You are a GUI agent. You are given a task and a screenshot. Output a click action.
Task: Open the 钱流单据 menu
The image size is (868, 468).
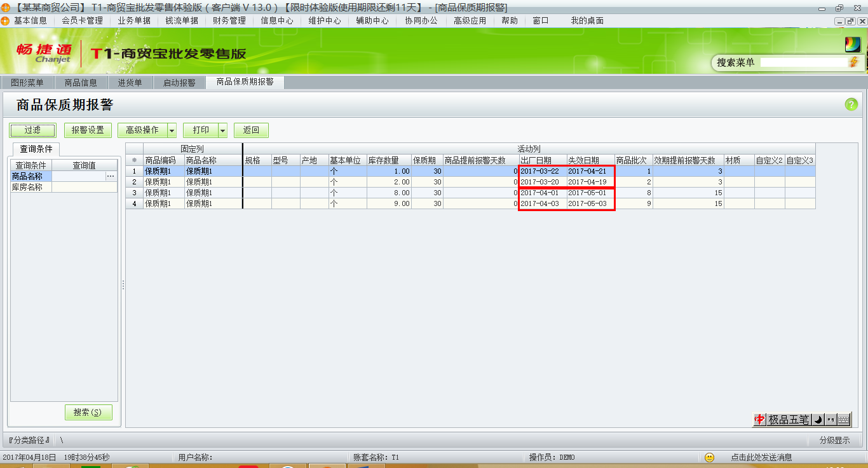coord(182,20)
